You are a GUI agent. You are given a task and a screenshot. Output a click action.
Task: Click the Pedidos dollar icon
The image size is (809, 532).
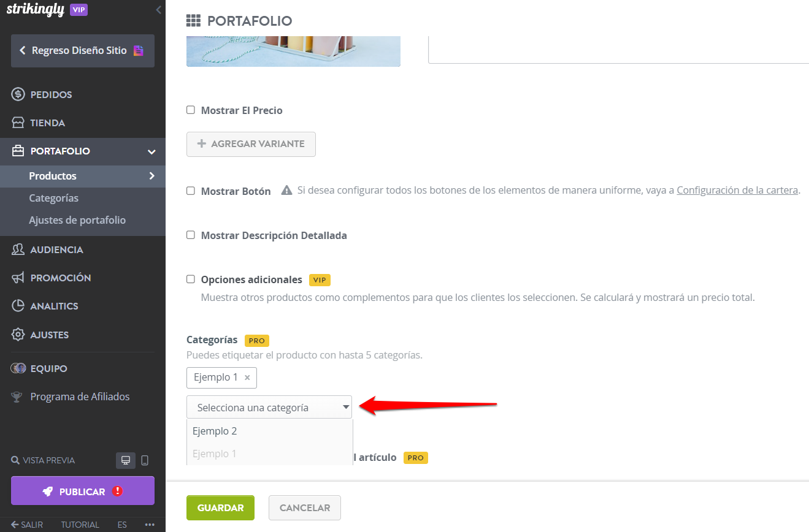(x=18, y=94)
